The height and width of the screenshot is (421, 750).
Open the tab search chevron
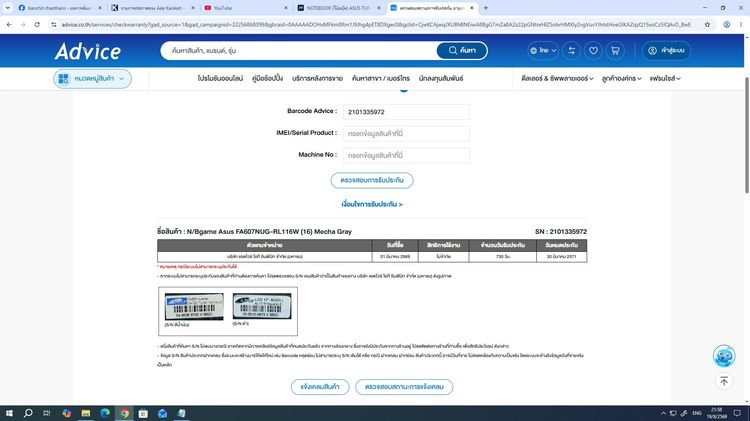tap(8, 8)
